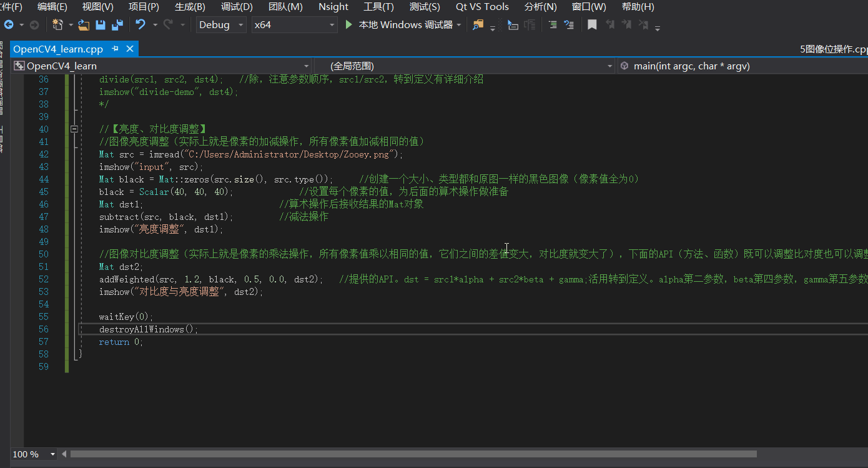This screenshot has height=468, width=868.
Task: Open the 视图(V) menu
Action: coord(97,7)
